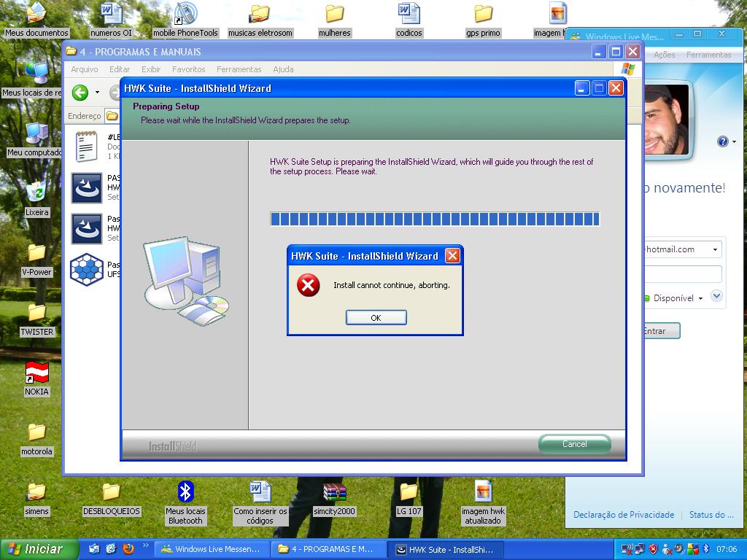
Task: Open the Ações menu in Messenger
Action: pyautogui.click(x=664, y=55)
